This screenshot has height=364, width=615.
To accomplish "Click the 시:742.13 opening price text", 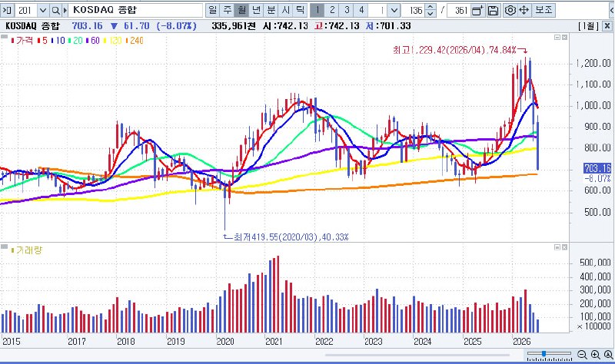I will (285, 26).
